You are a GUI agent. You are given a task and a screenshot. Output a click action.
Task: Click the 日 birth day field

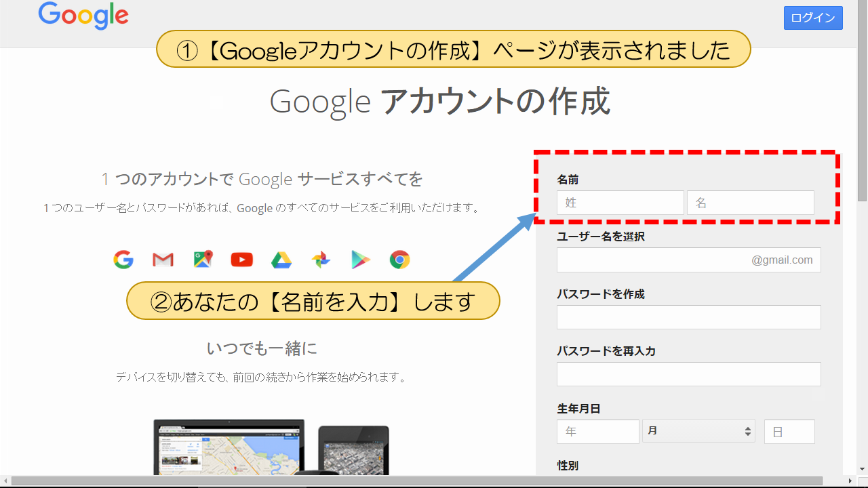[789, 432]
